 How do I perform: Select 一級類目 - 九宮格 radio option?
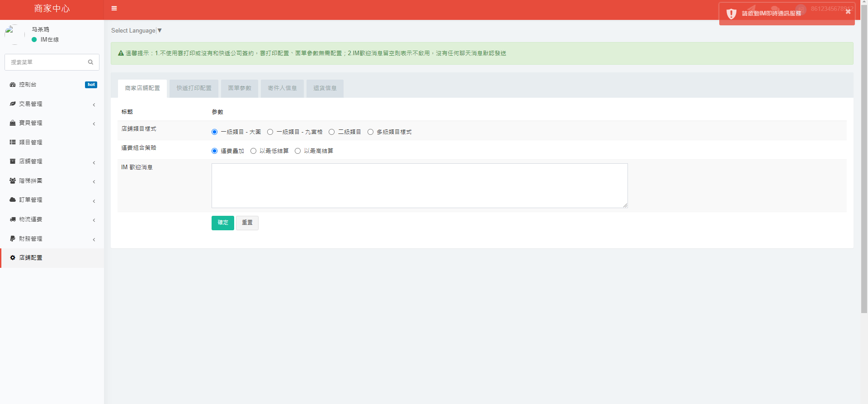(270, 132)
